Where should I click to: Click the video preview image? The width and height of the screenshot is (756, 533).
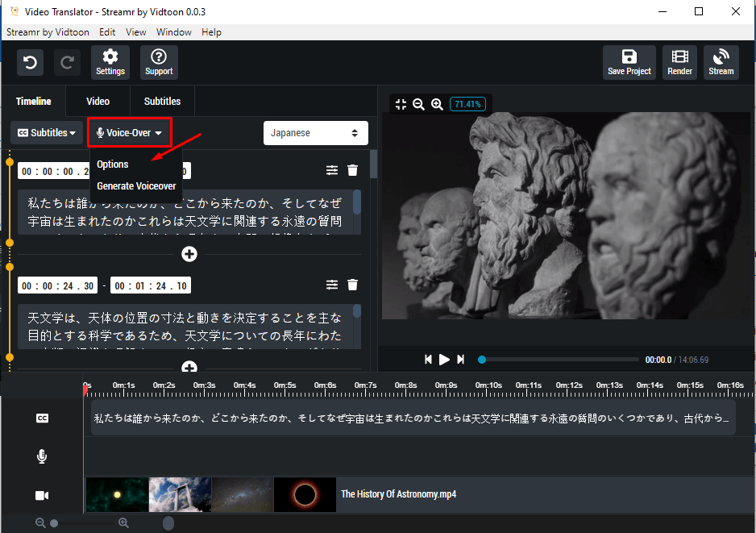567,215
